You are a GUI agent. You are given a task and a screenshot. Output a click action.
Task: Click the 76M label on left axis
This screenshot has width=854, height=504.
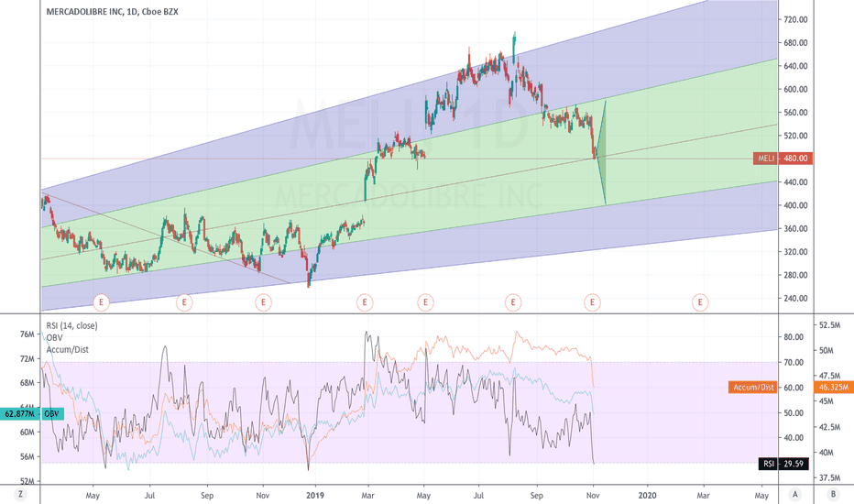tap(27, 334)
